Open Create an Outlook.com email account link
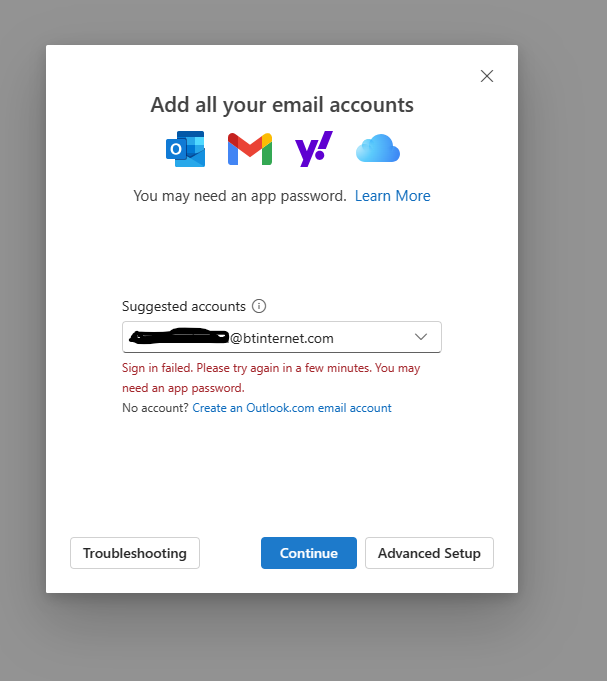Image resolution: width=607 pixels, height=681 pixels. (292, 408)
